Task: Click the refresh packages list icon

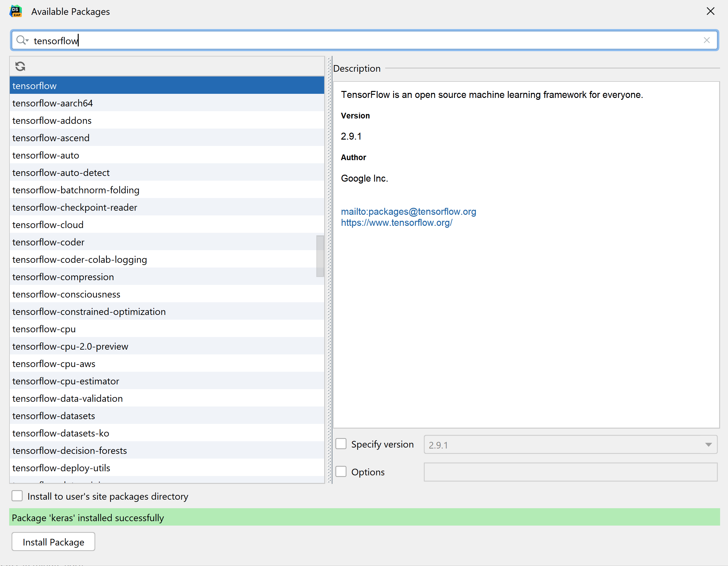Action: [20, 66]
